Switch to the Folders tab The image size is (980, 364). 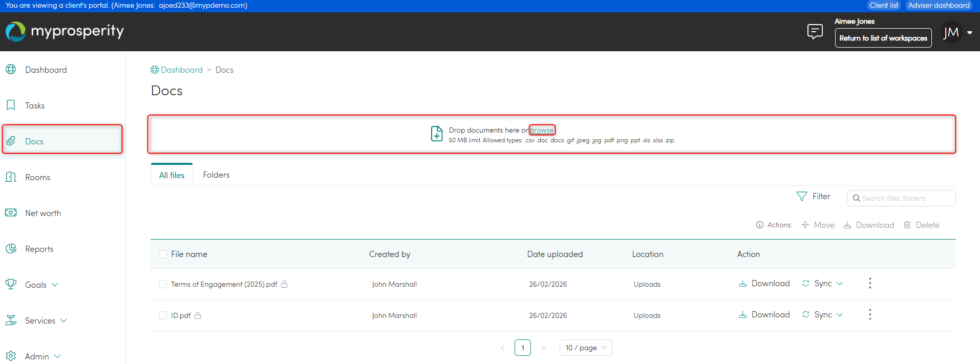click(x=216, y=175)
